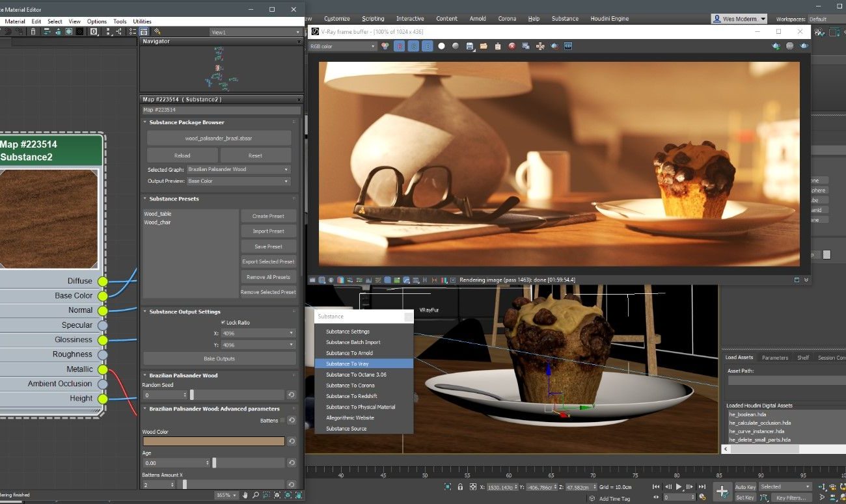Toggle the blue channel button in frame buffer

coord(427,46)
